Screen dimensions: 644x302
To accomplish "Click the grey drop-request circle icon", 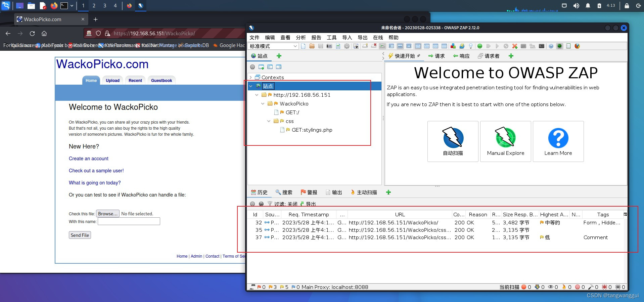I will pos(506,46).
